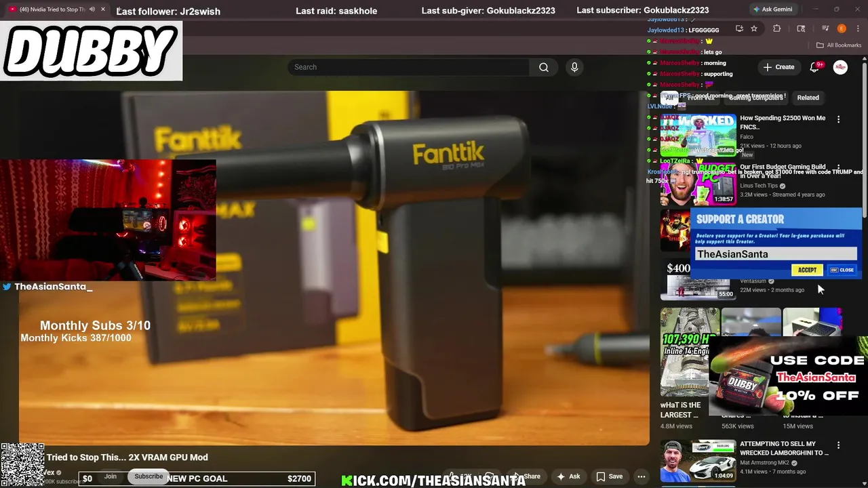Image resolution: width=868 pixels, height=488 pixels.
Task: Mute the Nvidia YouTube browser tab
Action: 92,9
